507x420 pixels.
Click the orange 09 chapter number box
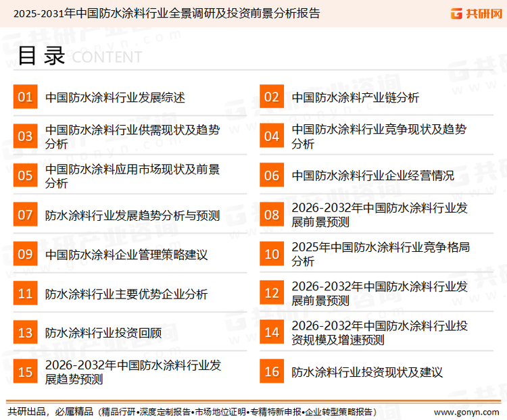25,254
